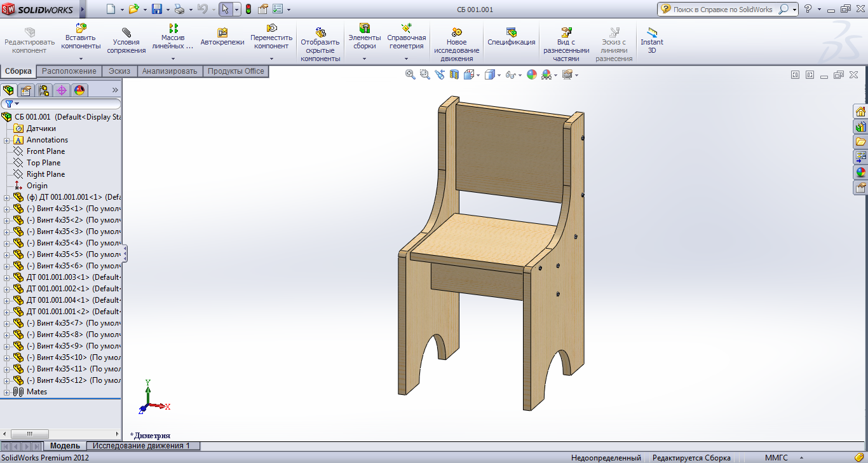Click Zoom to Fit magnifier in the view toolbar

point(410,74)
